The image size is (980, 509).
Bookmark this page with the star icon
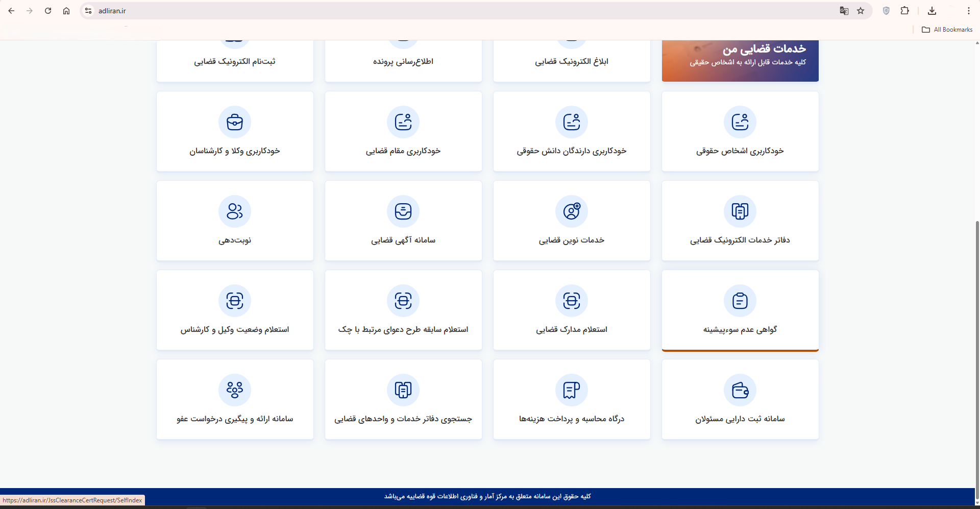tap(861, 11)
